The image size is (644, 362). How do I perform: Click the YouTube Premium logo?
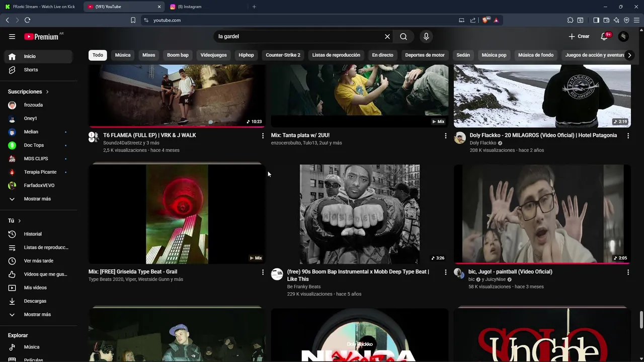[x=42, y=36]
